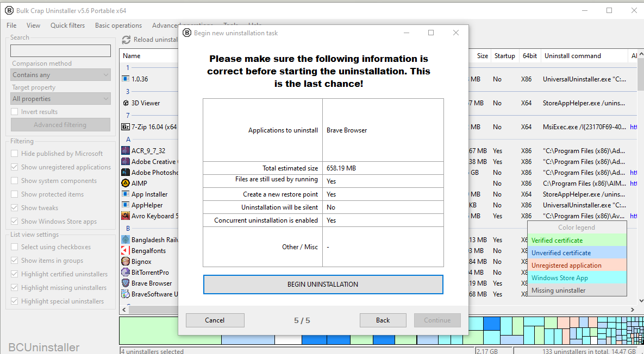644x354 pixels.
Task: Collapse the 7 group header
Action: 128,115
